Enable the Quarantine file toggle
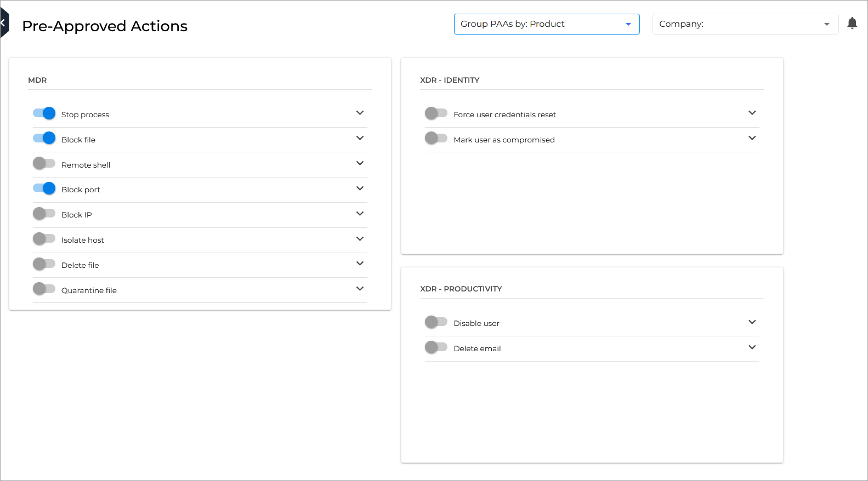The image size is (868, 481). [x=44, y=289]
